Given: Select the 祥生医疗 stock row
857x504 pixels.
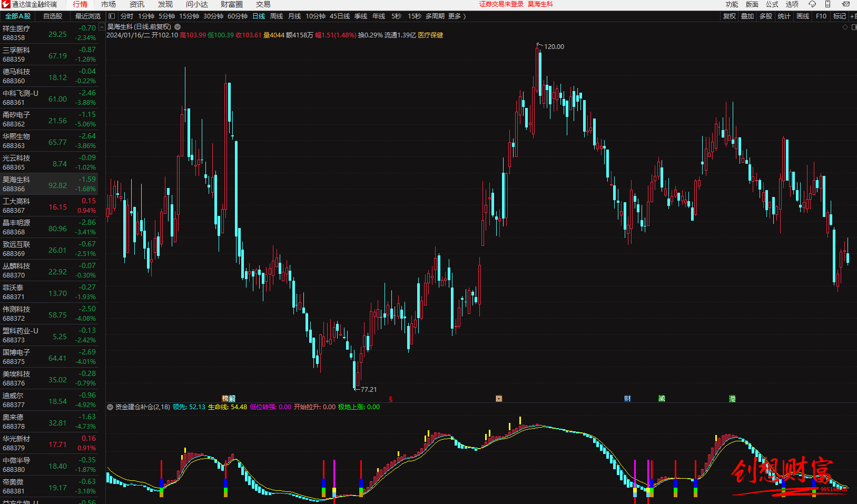Looking at the screenshot, I should 49,33.
